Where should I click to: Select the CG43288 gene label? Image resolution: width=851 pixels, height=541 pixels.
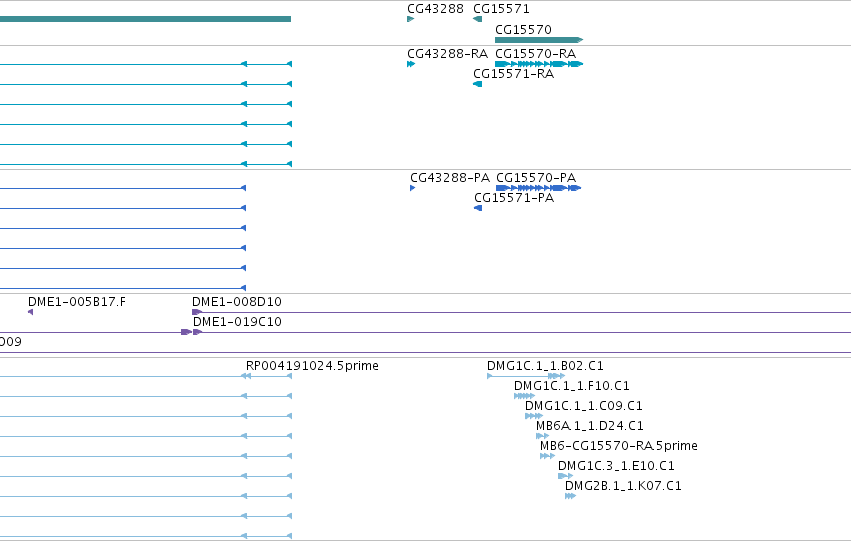(x=435, y=9)
